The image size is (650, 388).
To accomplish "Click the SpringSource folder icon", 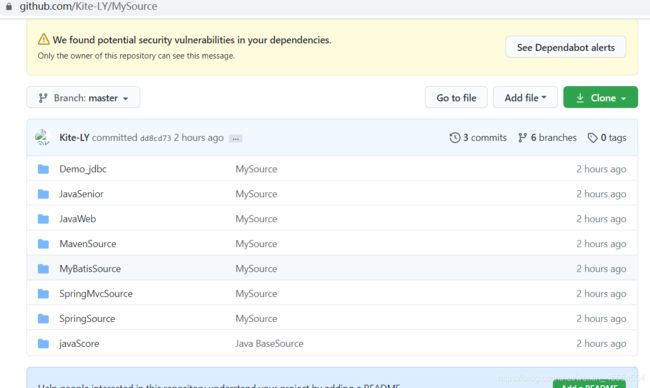I will pos(43,318).
